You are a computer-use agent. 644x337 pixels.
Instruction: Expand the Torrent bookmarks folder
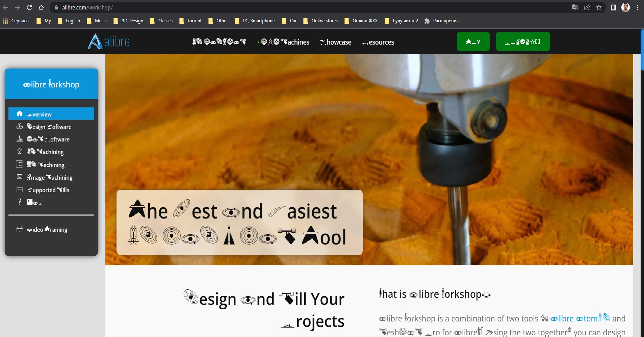pos(190,21)
